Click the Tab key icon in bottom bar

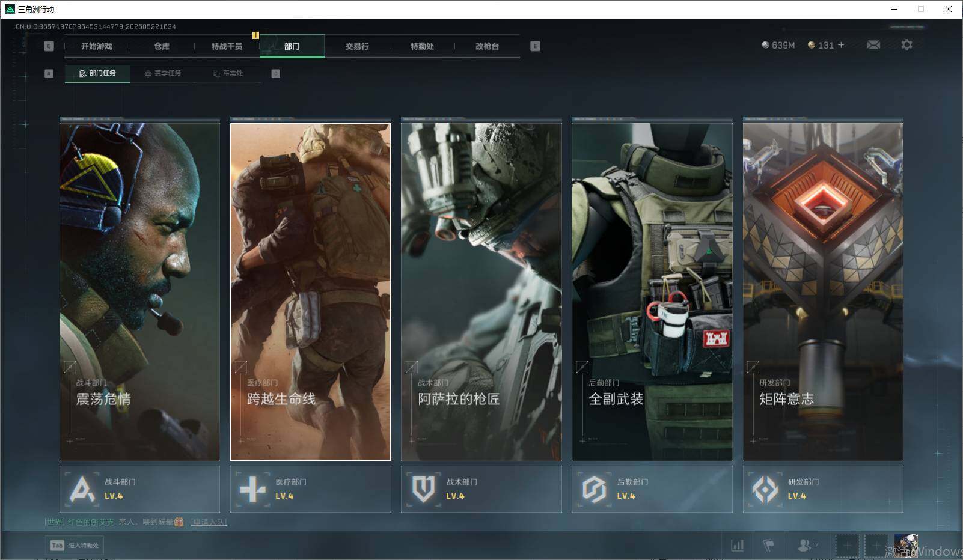click(x=57, y=546)
